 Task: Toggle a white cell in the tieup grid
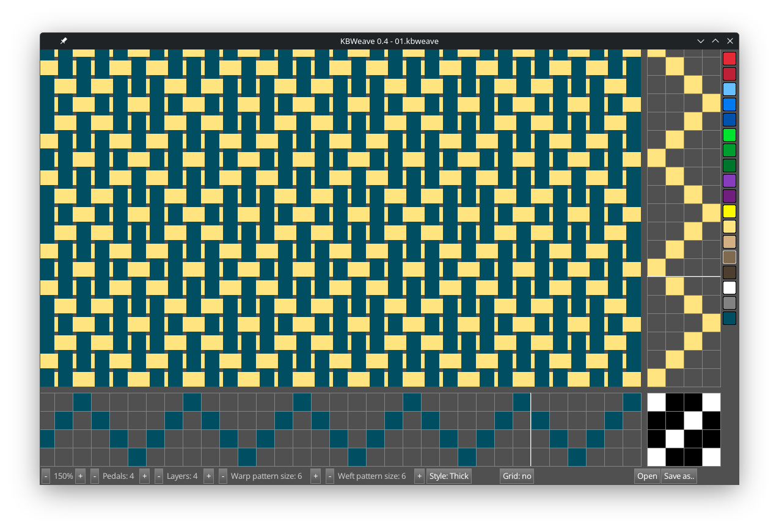[656, 402]
